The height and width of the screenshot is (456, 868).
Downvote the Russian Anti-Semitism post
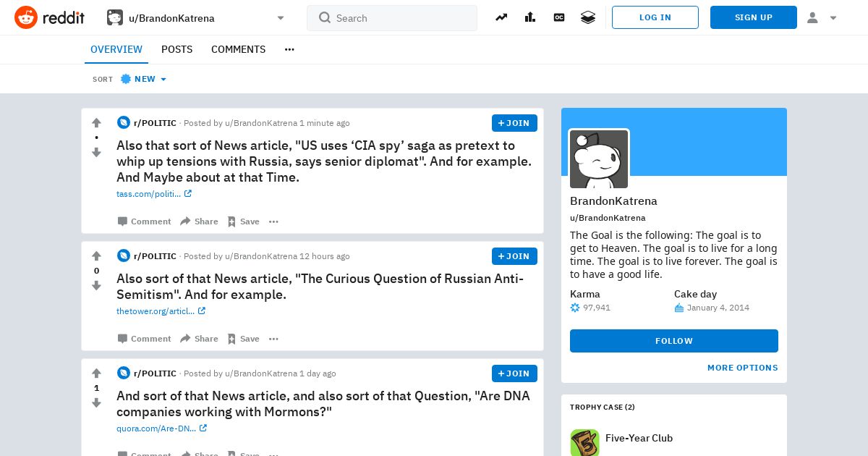point(96,285)
